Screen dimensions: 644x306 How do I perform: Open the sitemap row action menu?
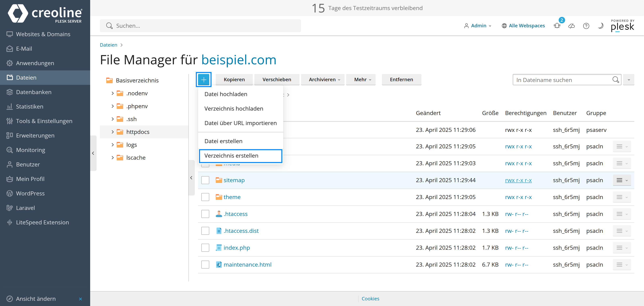coord(622,180)
